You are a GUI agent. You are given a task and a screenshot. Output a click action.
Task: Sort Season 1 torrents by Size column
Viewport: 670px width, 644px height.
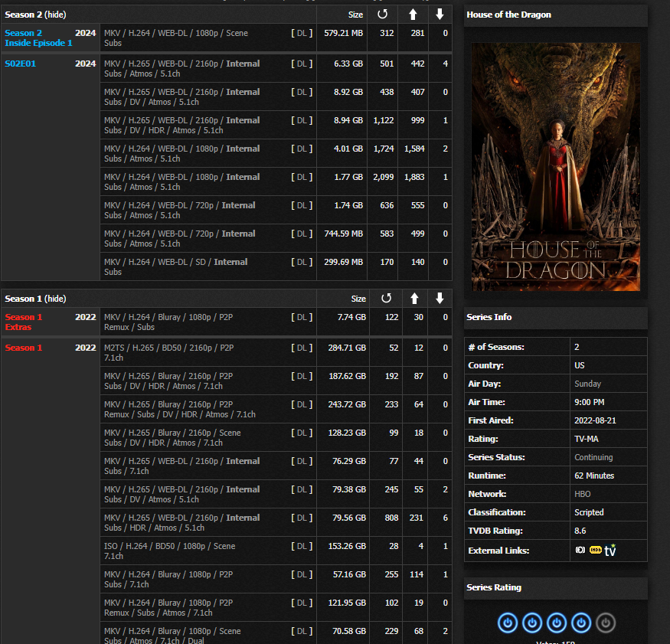[358, 299]
